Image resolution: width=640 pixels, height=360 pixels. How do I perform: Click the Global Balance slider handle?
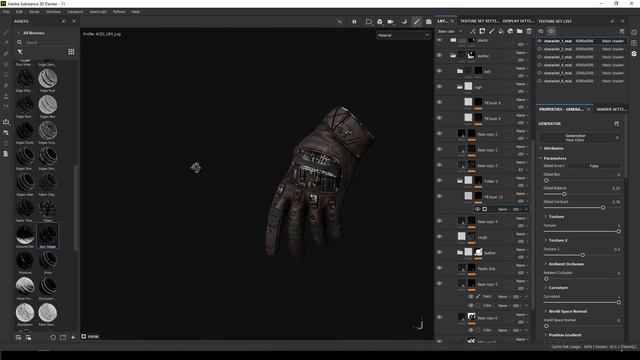[564, 194]
